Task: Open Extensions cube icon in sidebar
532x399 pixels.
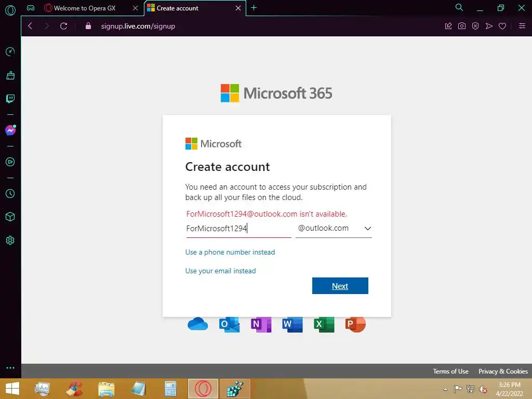Action: pyautogui.click(x=10, y=217)
